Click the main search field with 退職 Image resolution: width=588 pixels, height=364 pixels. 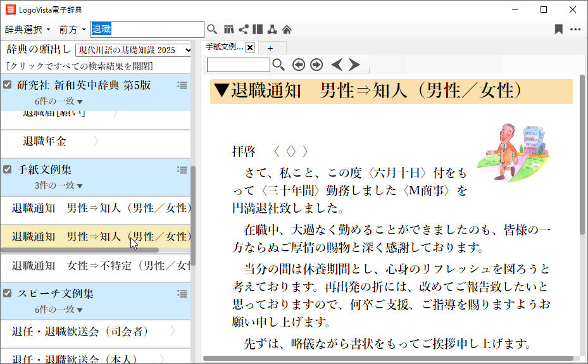[x=147, y=29]
